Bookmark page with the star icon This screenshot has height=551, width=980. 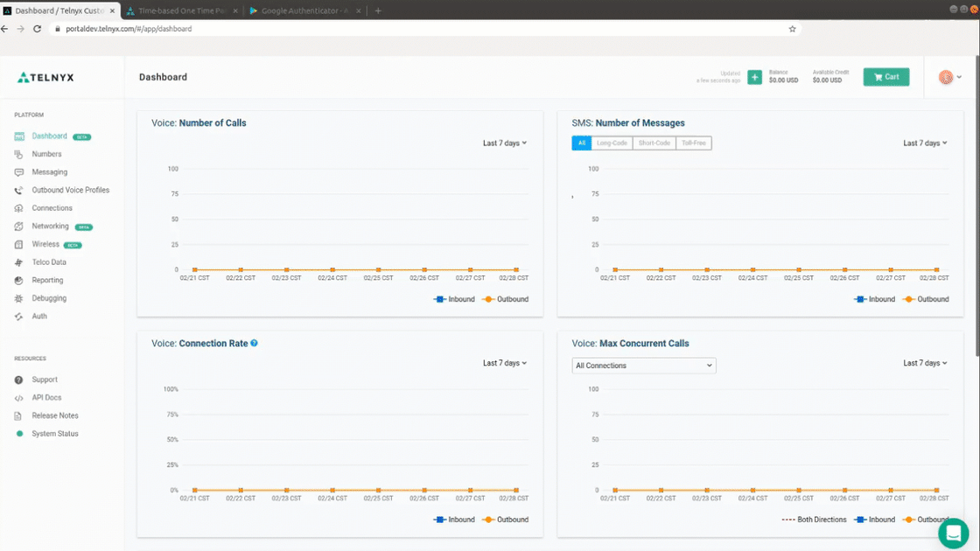[x=792, y=29]
